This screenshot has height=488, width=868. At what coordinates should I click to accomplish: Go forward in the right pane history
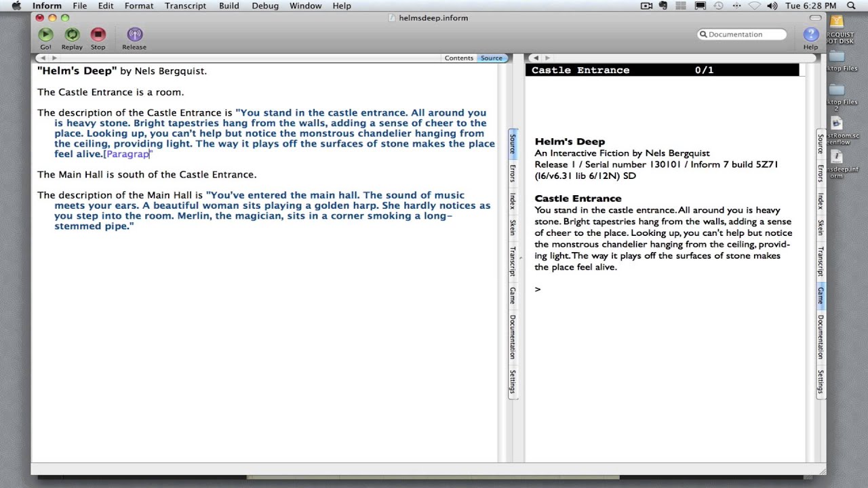pos(547,58)
